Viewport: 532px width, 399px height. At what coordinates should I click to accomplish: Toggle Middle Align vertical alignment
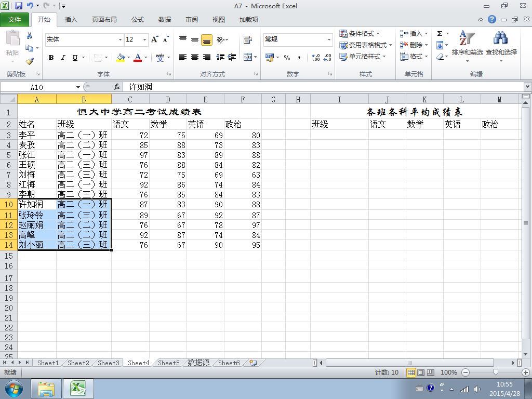(195, 39)
